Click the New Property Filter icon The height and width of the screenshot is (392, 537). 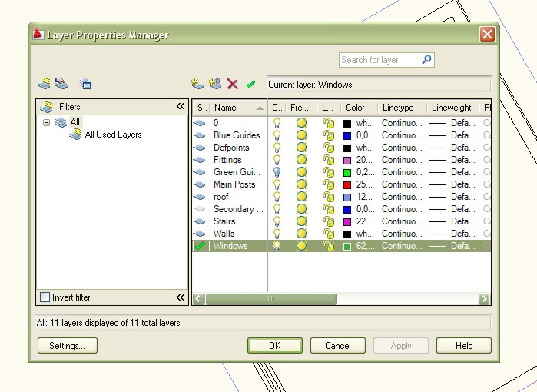click(x=45, y=84)
